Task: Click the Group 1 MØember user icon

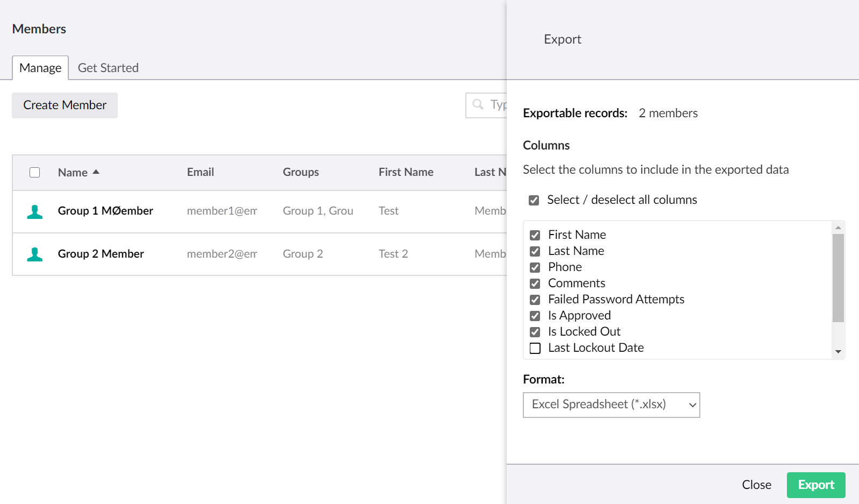Action: click(35, 212)
